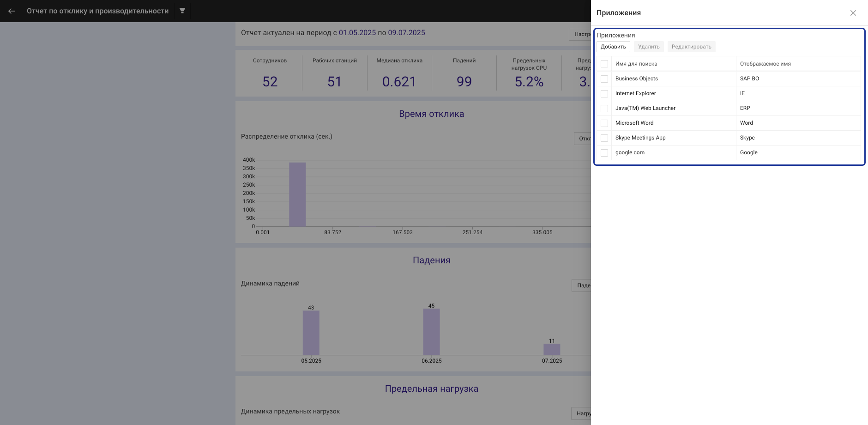Check the Business Objects row checkbox
The width and height of the screenshot is (868, 425).
click(604, 79)
